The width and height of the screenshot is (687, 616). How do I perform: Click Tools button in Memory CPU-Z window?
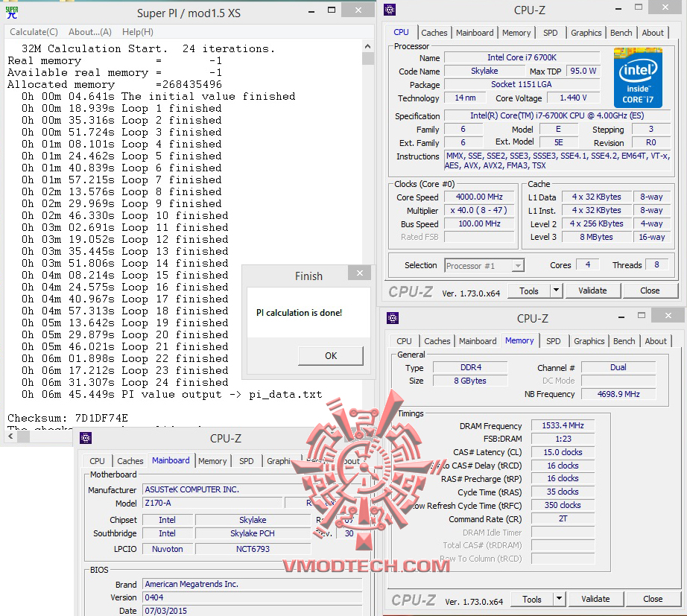click(532, 600)
